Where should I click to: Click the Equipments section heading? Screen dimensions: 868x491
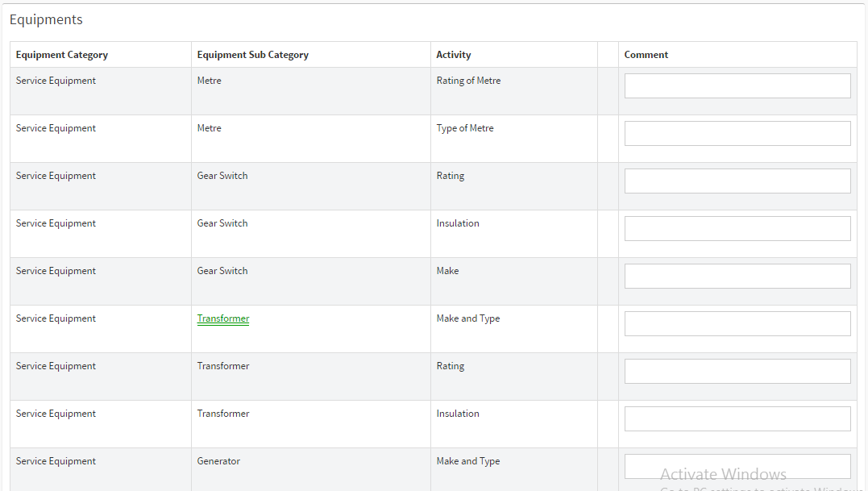(46, 19)
